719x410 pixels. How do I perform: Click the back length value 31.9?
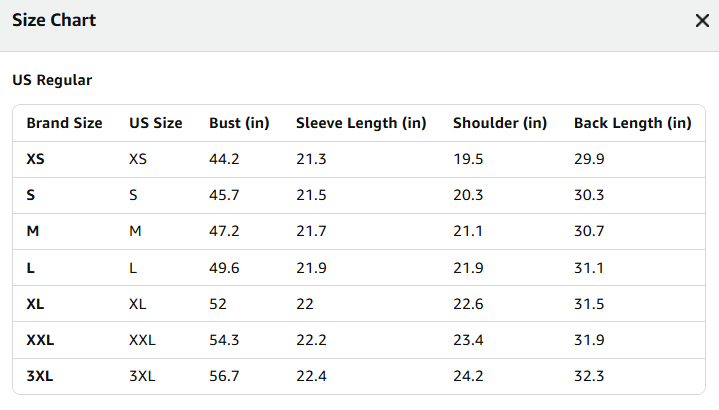point(589,340)
